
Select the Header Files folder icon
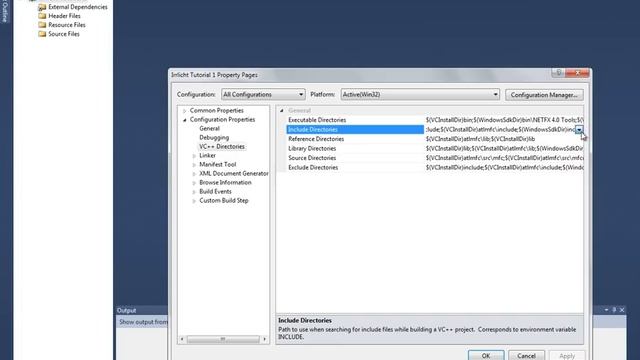tap(42, 16)
